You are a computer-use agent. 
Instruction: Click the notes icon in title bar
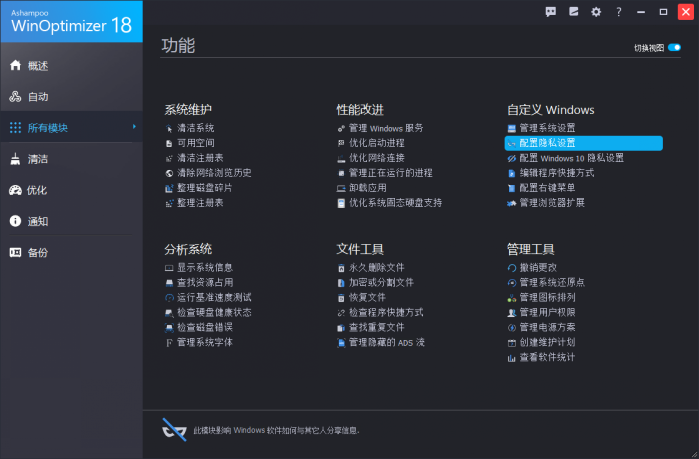tap(573, 12)
